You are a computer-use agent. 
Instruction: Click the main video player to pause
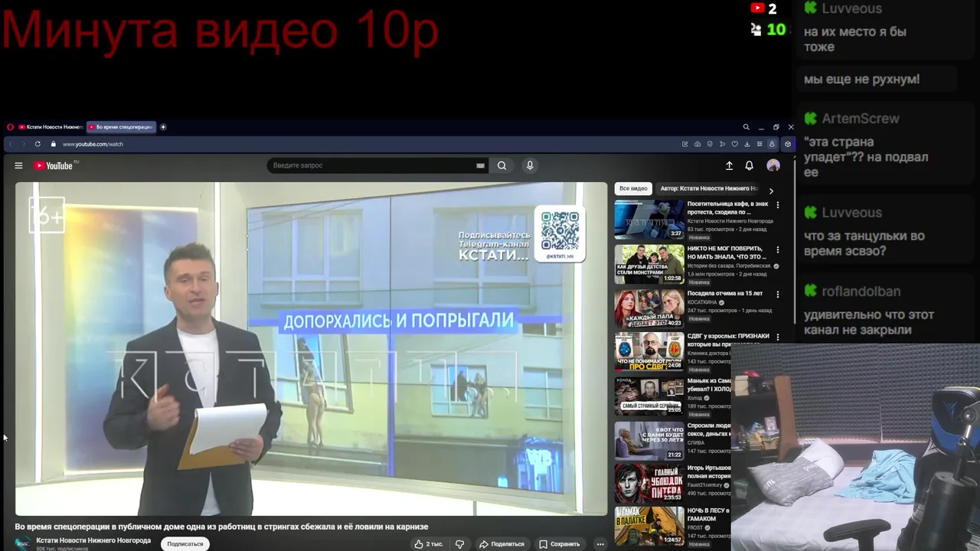[311, 349]
